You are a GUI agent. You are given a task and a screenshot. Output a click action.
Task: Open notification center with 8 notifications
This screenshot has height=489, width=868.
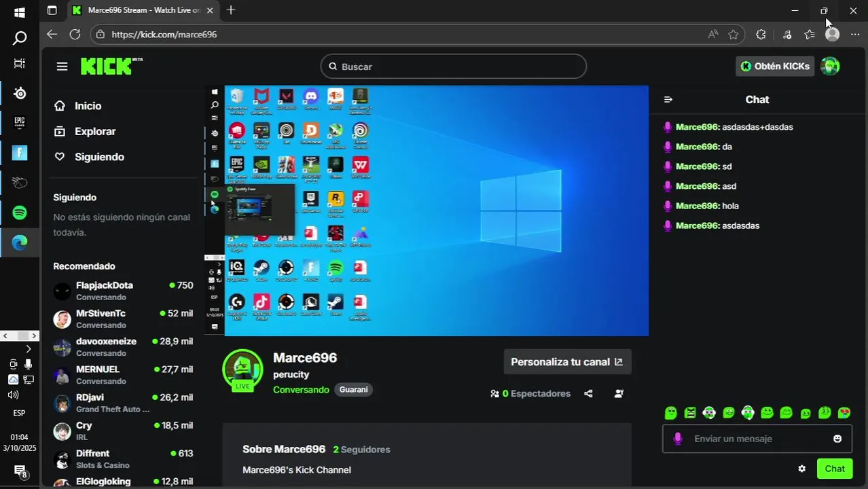coord(20,471)
